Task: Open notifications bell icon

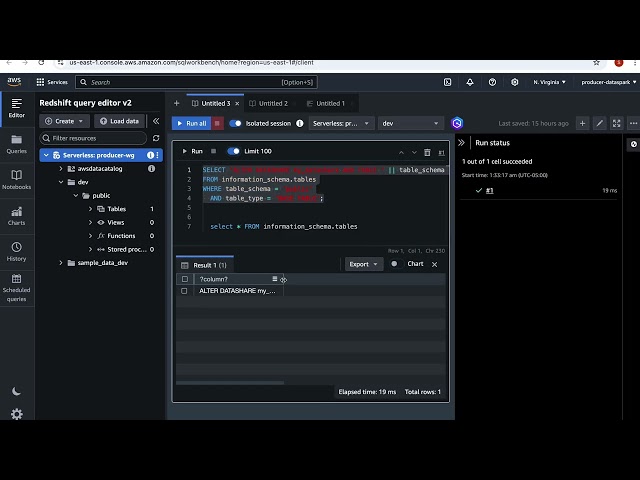Action: [x=470, y=82]
